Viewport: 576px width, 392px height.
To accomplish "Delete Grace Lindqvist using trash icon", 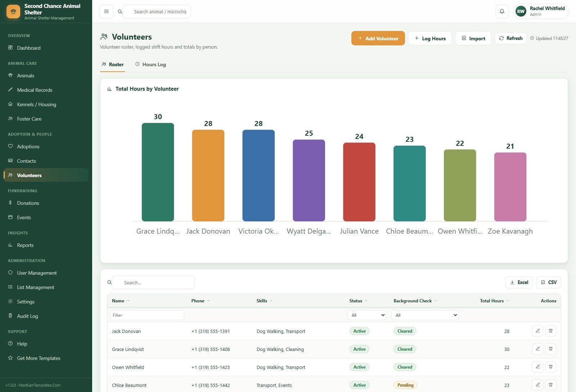I will click(550, 349).
